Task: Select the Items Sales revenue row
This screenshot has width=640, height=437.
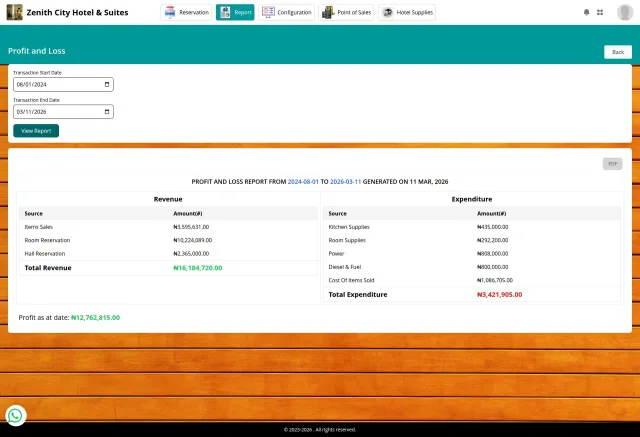Action: tap(168, 227)
